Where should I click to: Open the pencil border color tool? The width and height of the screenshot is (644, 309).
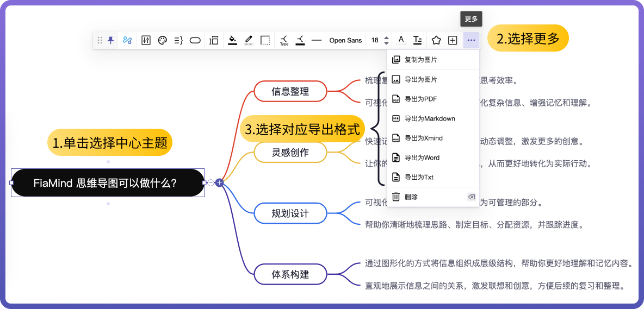249,40
